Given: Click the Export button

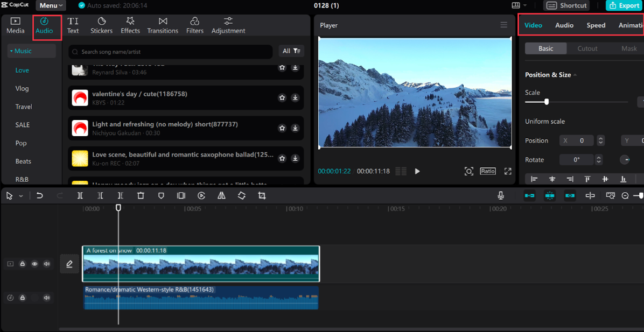Looking at the screenshot, I should [x=624, y=5].
